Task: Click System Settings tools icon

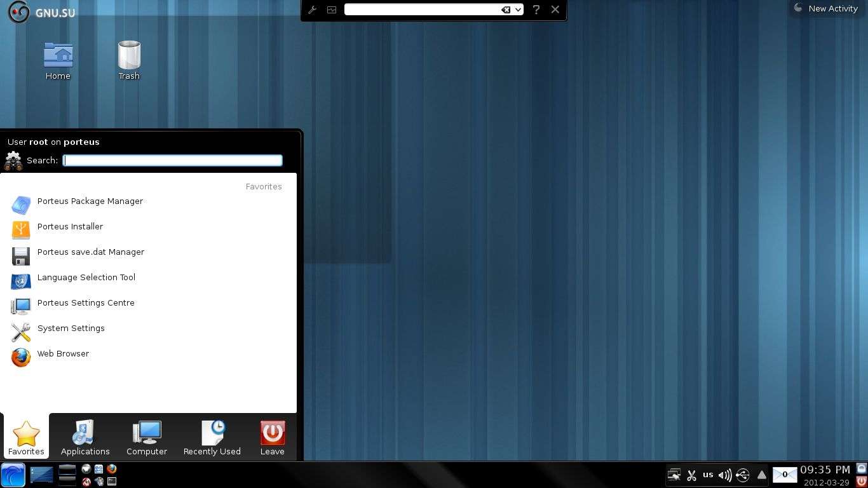Action: pos(21,332)
